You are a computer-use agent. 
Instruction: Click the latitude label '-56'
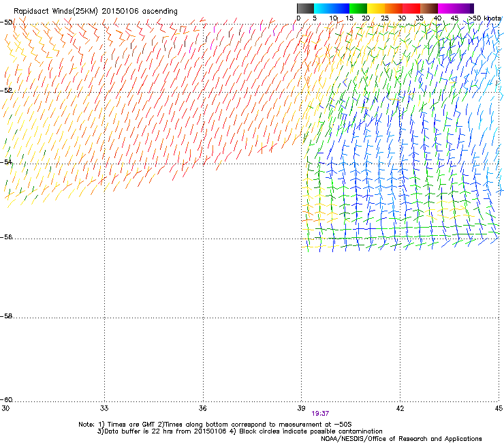tap(6, 236)
